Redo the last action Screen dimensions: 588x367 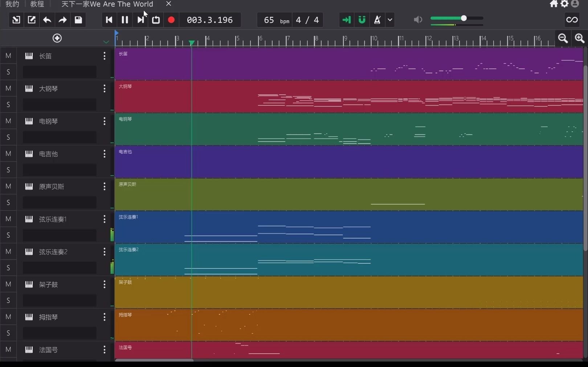[62, 20]
